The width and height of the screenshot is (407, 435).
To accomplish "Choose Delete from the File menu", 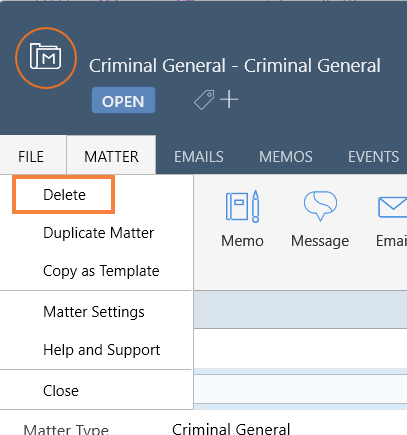I will (x=64, y=195).
